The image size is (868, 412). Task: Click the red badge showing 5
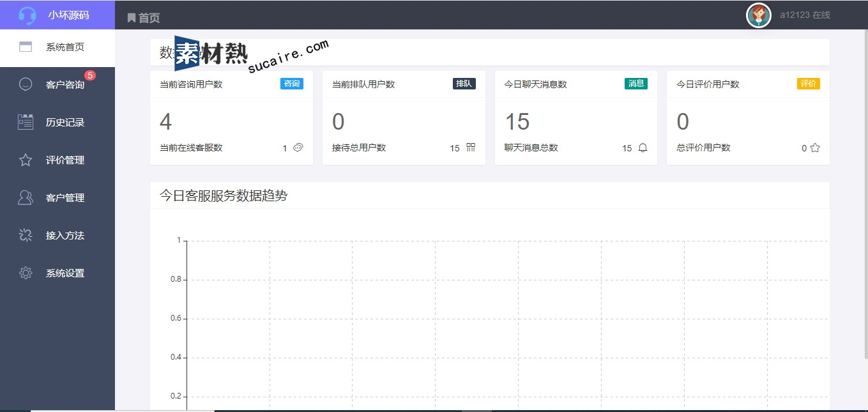coord(90,75)
